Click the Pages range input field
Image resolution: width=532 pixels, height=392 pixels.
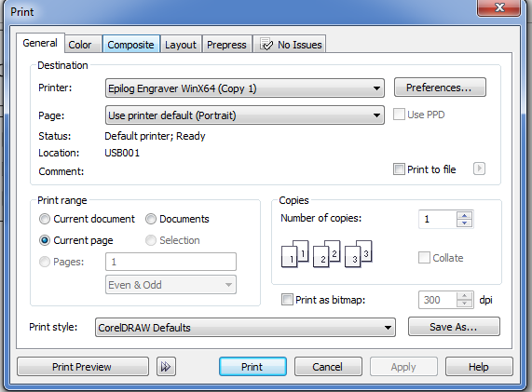[171, 262]
